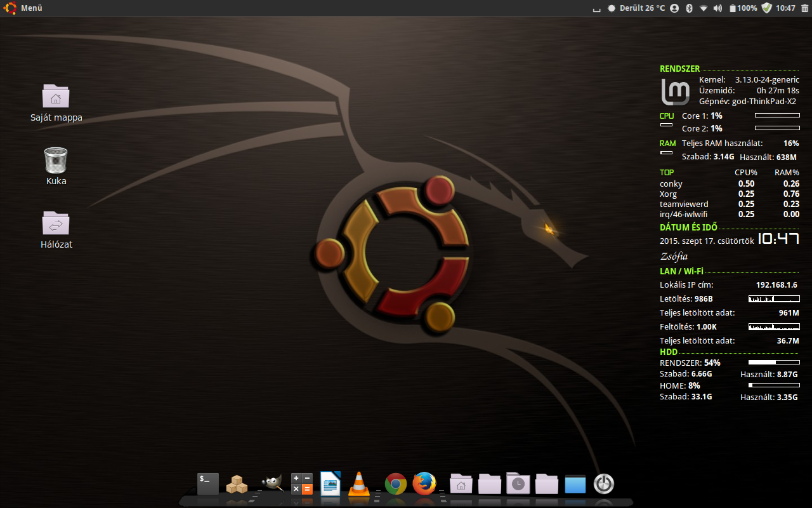Click the kernel version 3.13.0-24-generic
The image size is (812, 508).
click(767, 79)
